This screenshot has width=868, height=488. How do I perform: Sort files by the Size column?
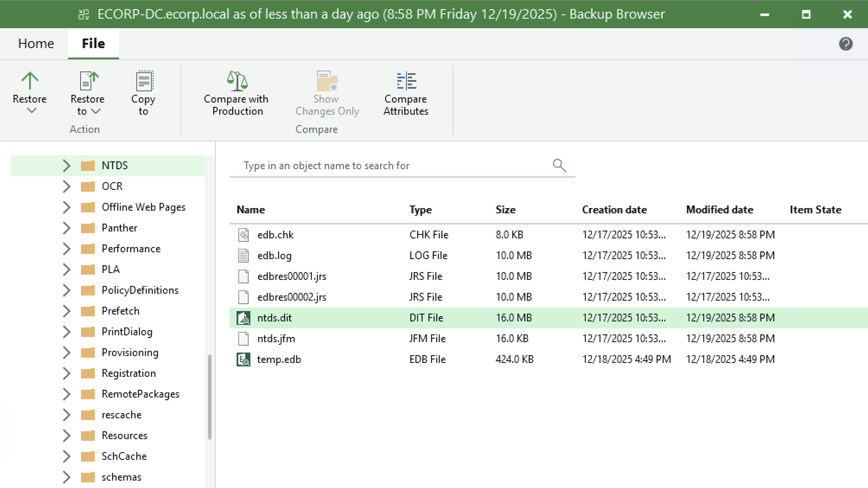tap(505, 210)
